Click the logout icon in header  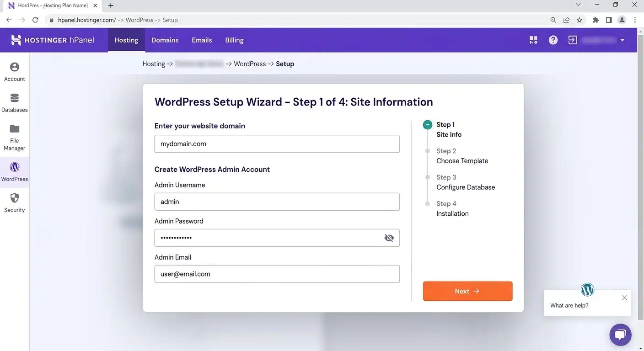(573, 40)
